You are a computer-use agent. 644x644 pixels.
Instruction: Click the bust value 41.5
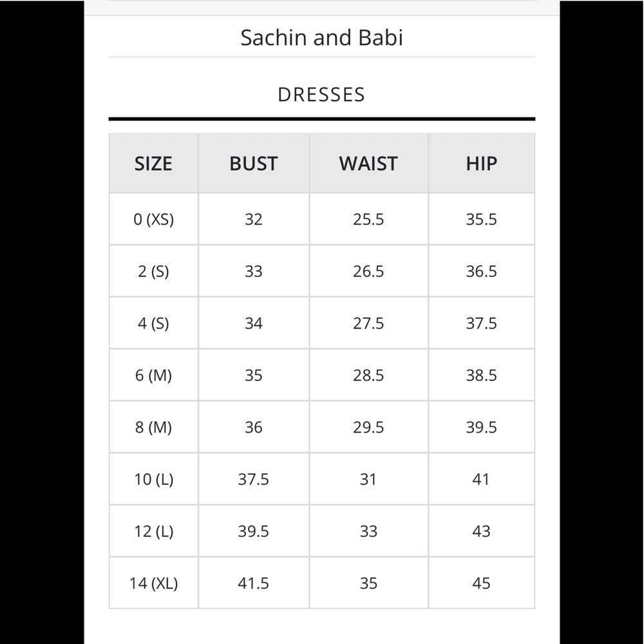coord(253,583)
